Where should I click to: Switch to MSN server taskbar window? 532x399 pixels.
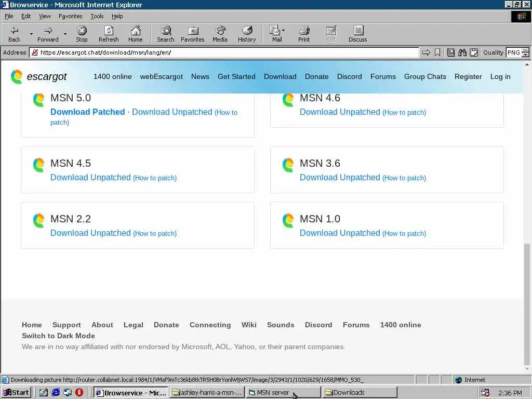(283, 393)
